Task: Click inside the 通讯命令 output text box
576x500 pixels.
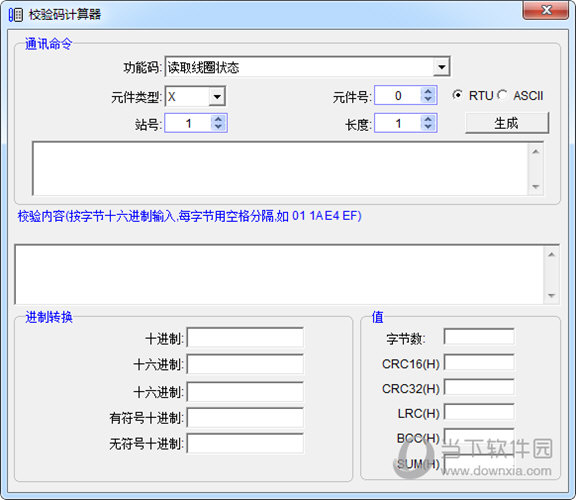Action: pyautogui.click(x=280, y=169)
